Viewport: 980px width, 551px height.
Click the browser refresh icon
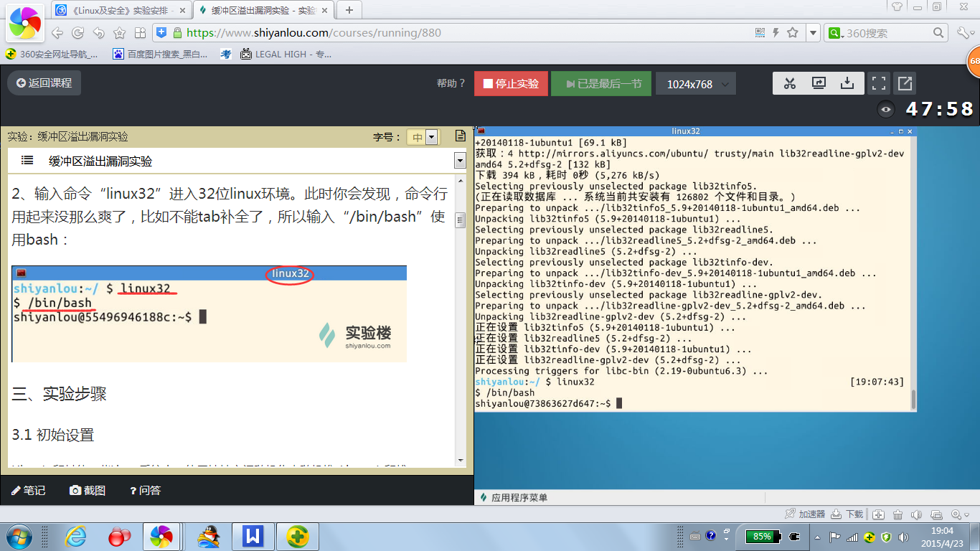[77, 33]
